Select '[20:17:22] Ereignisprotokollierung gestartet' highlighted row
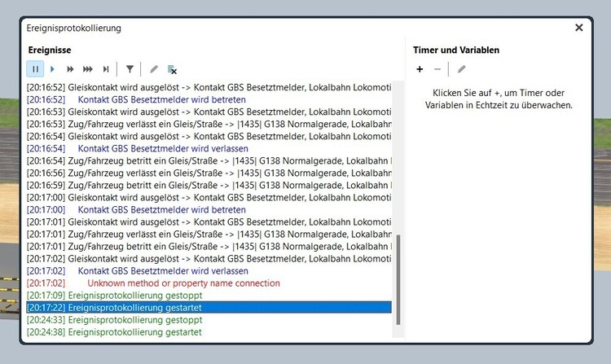 209,308
